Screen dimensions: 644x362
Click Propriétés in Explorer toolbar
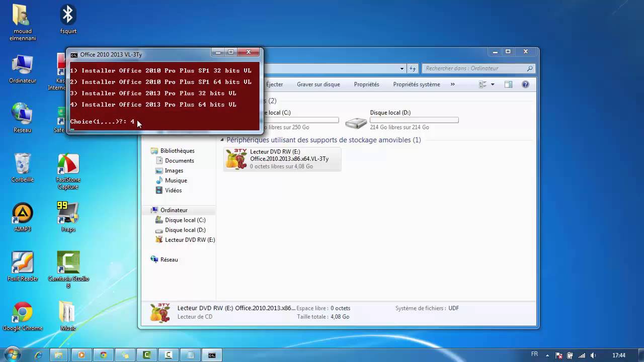point(366,84)
